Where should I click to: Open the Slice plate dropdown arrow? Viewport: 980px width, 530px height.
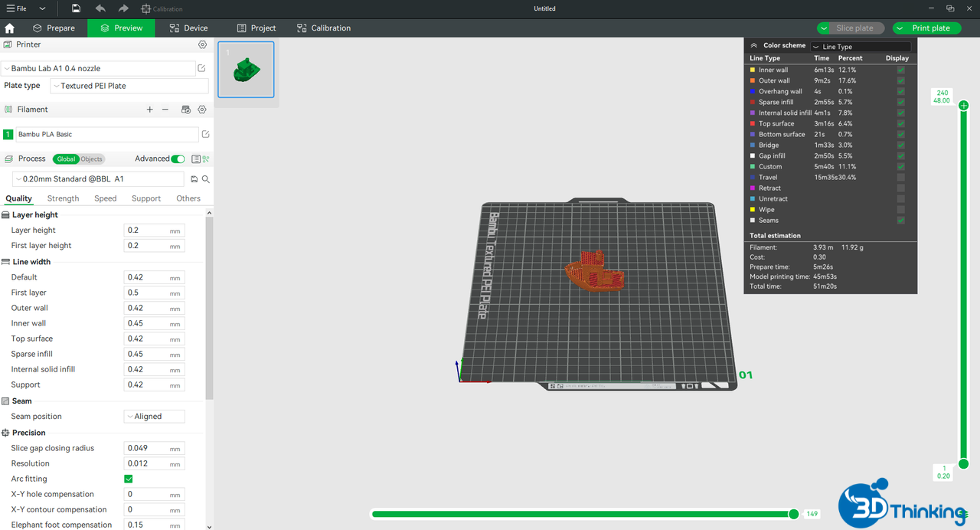(824, 28)
